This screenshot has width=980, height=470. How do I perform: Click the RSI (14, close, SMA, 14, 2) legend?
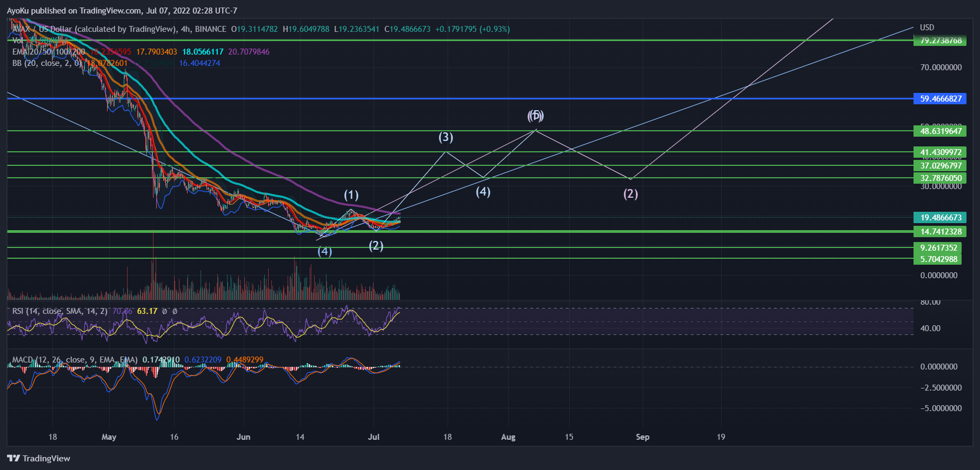coord(59,311)
